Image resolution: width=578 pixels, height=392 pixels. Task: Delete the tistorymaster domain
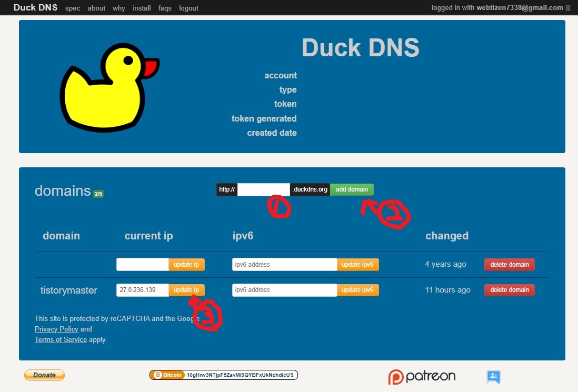click(510, 290)
